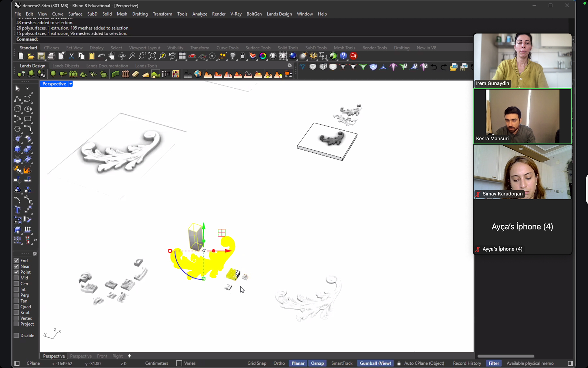Switch to the Mesh Tools tab
The height and width of the screenshot is (368, 588).
[x=344, y=48]
